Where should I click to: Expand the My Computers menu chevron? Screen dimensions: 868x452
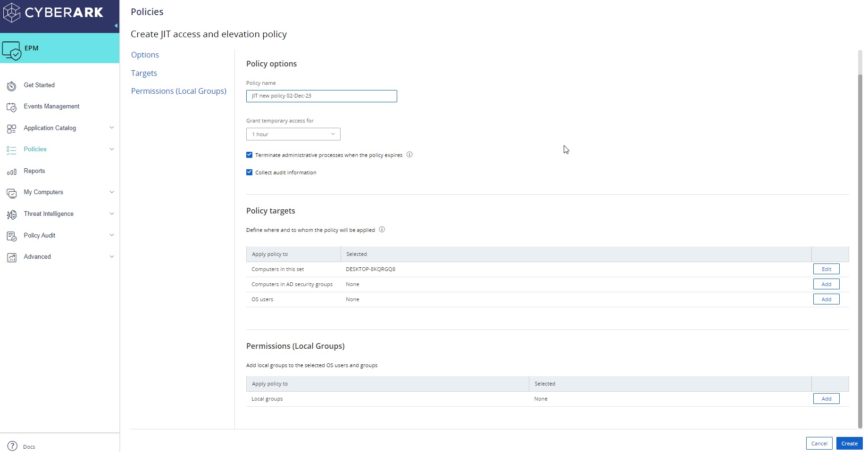tap(112, 192)
